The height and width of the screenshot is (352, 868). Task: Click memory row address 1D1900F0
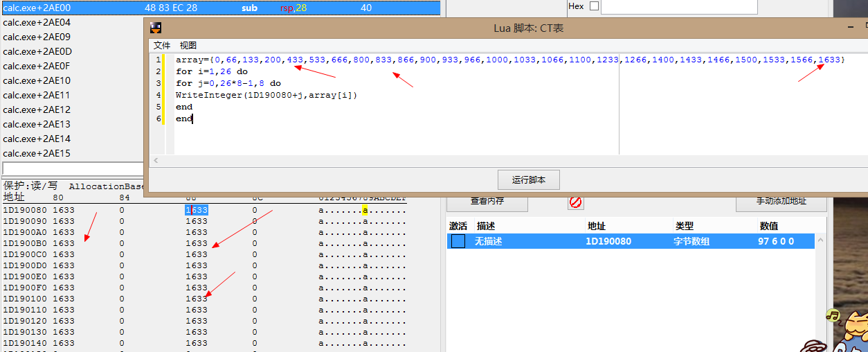pyautogui.click(x=25, y=288)
